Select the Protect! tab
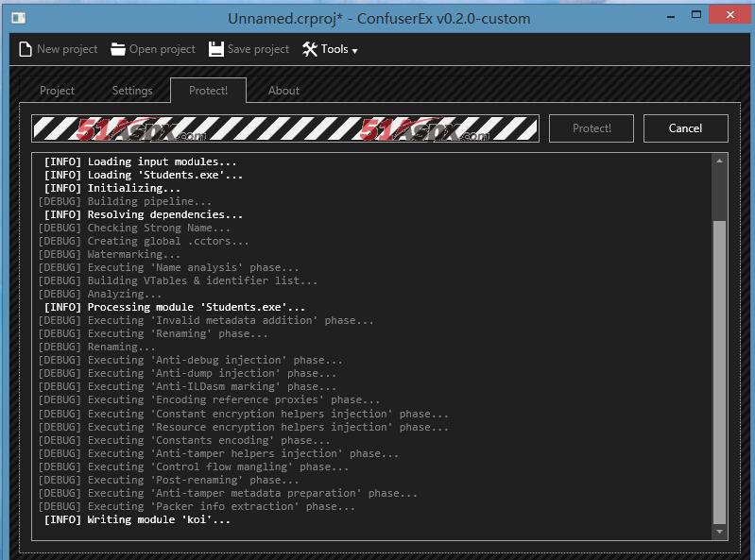The width and height of the screenshot is (755, 560). pyautogui.click(x=208, y=91)
